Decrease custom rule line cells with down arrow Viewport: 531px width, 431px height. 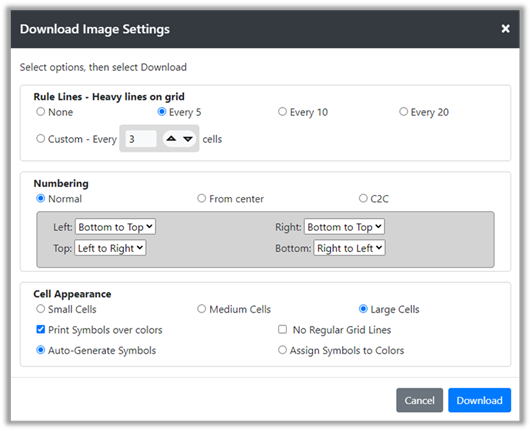pyautogui.click(x=188, y=139)
